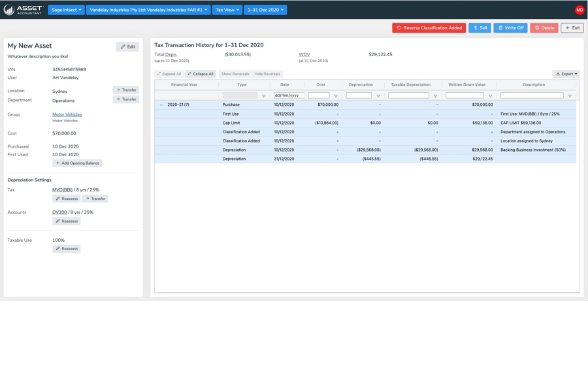Click the Written Down Value filter icon
This screenshot has height=392, width=588.
pos(490,96)
